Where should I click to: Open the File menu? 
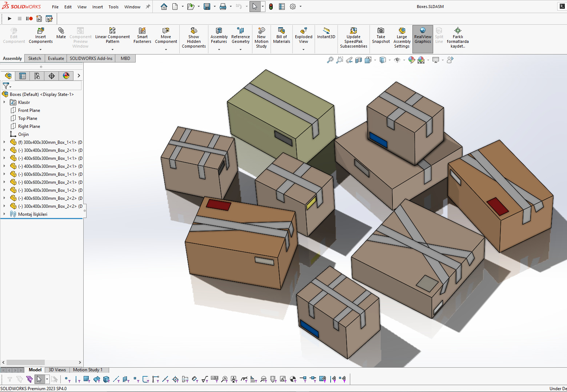(55, 7)
